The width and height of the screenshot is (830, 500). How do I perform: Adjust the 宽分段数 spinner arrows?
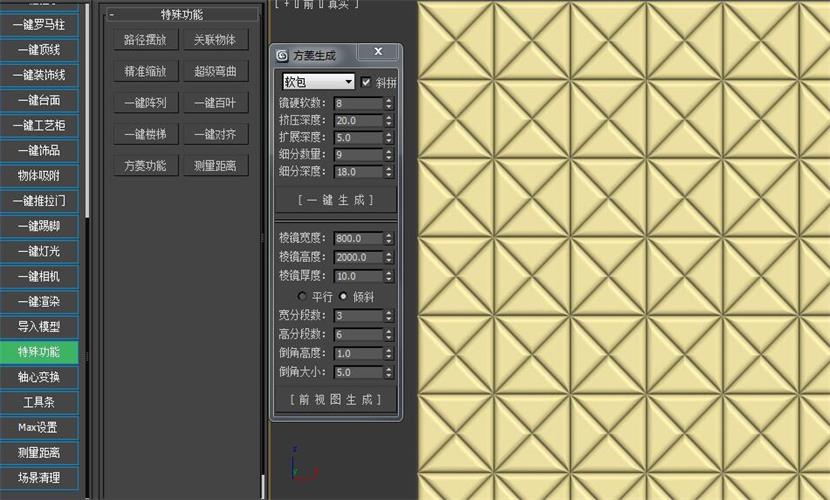389,316
